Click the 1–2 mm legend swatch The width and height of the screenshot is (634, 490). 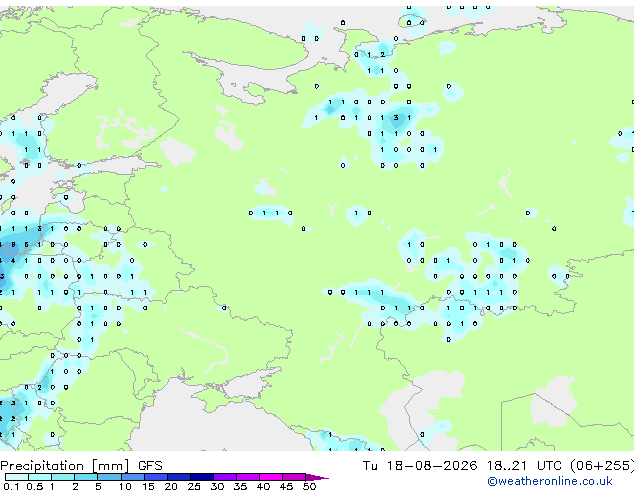coord(63,477)
